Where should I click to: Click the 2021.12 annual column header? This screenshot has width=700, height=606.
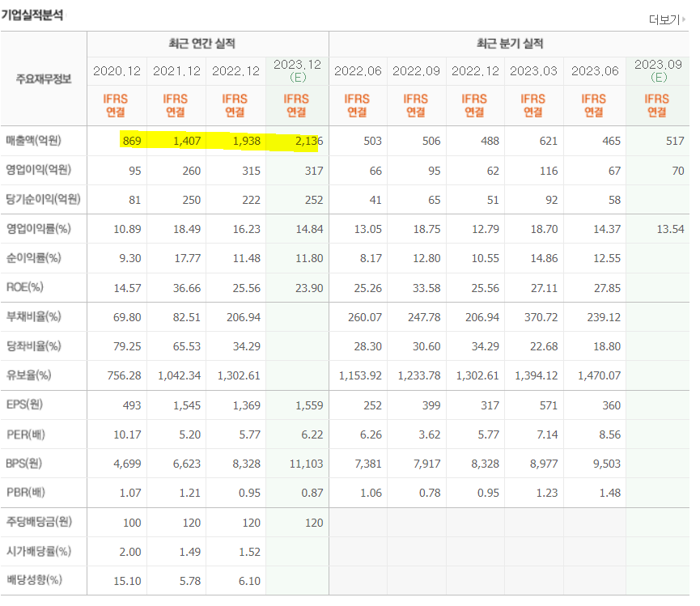176,71
